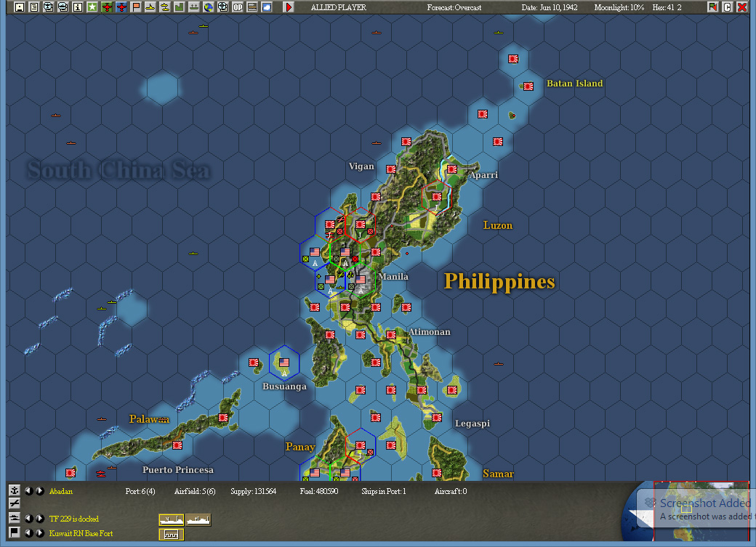Image resolution: width=756 pixels, height=547 pixels.
Task: Click the 'C' button top right
Action: coord(727,7)
